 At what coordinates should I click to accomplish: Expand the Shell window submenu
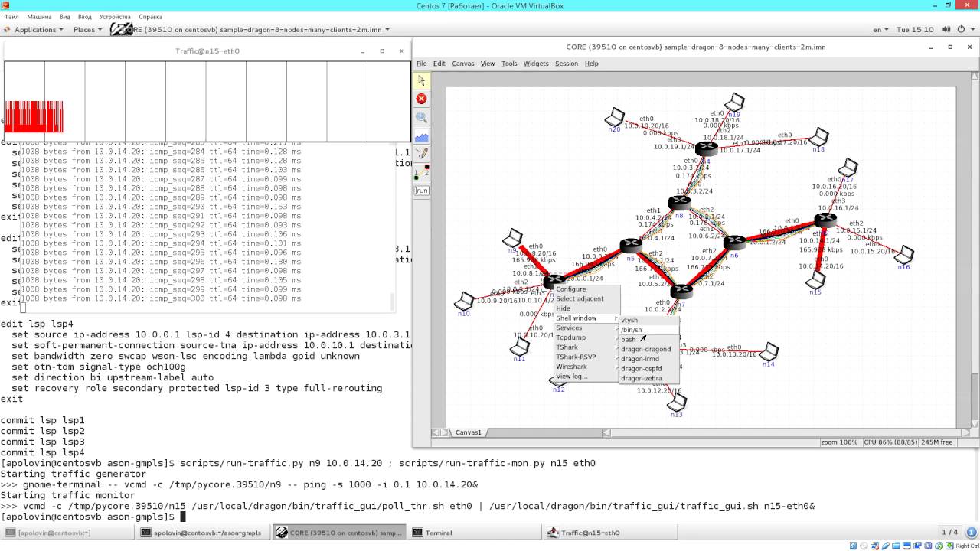pyautogui.click(x=586, y=318)
